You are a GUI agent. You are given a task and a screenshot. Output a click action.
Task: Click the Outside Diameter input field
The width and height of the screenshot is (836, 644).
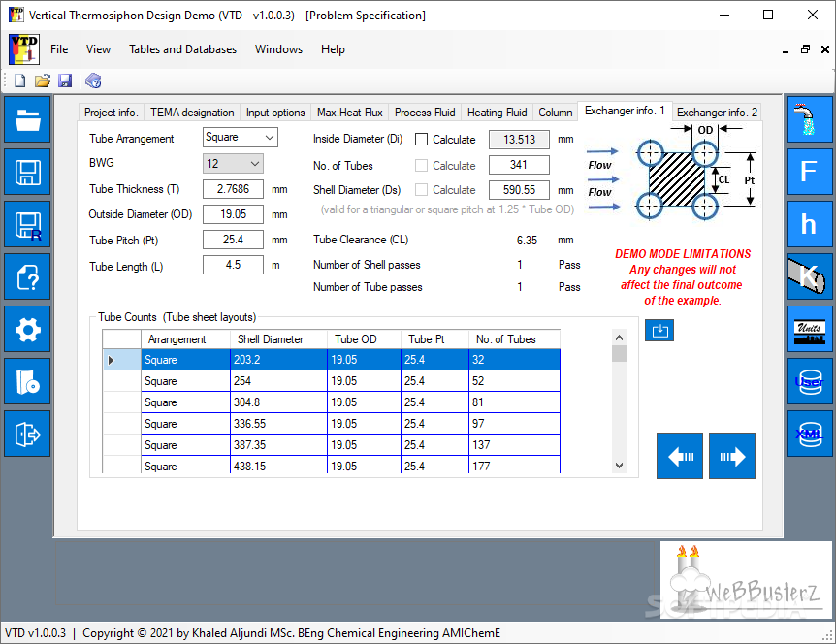pos(233,214)
